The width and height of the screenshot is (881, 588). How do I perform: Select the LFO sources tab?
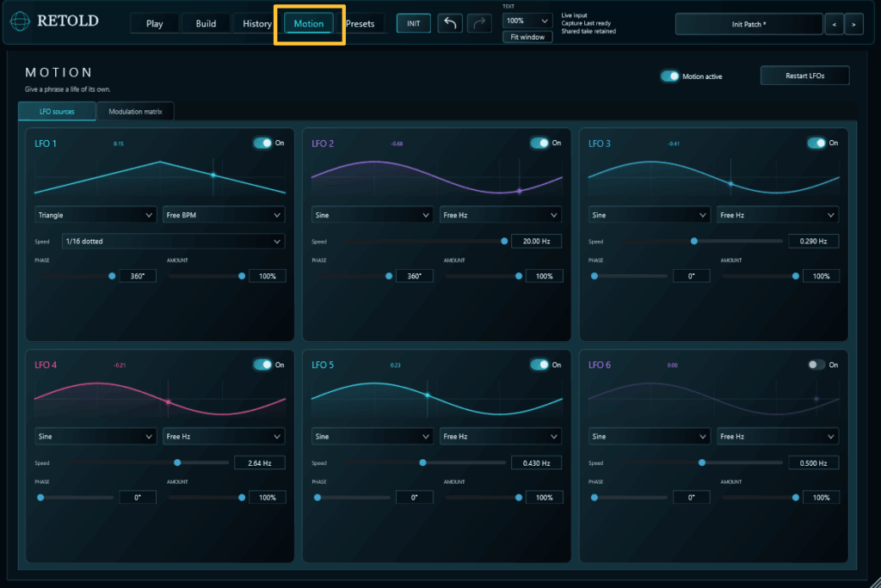click(57, 111)
